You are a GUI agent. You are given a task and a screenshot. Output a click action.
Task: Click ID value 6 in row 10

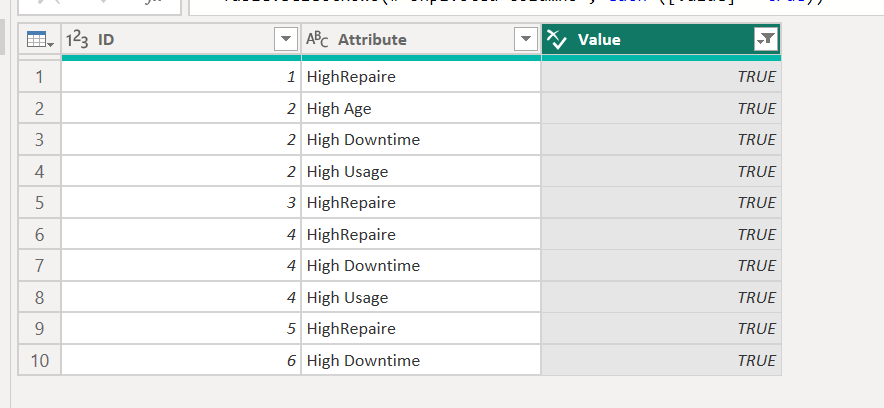pos(181,361)
